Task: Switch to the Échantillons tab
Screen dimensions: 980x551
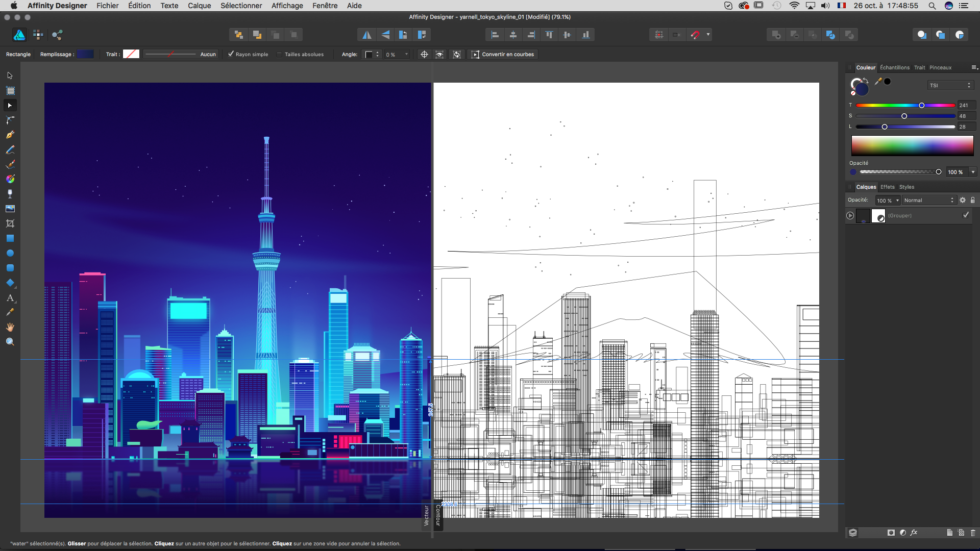Action: 894,67
